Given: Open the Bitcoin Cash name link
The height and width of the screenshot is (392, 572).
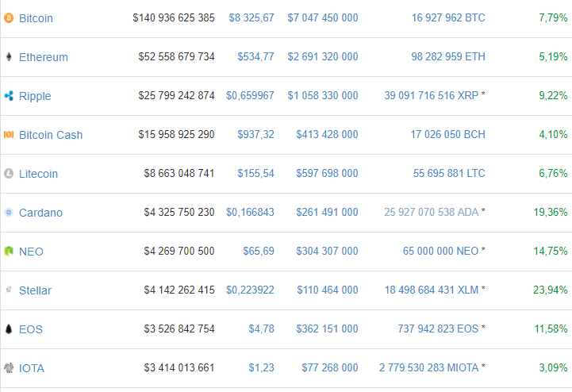Looking at the screenshot, I should point(51,135).
